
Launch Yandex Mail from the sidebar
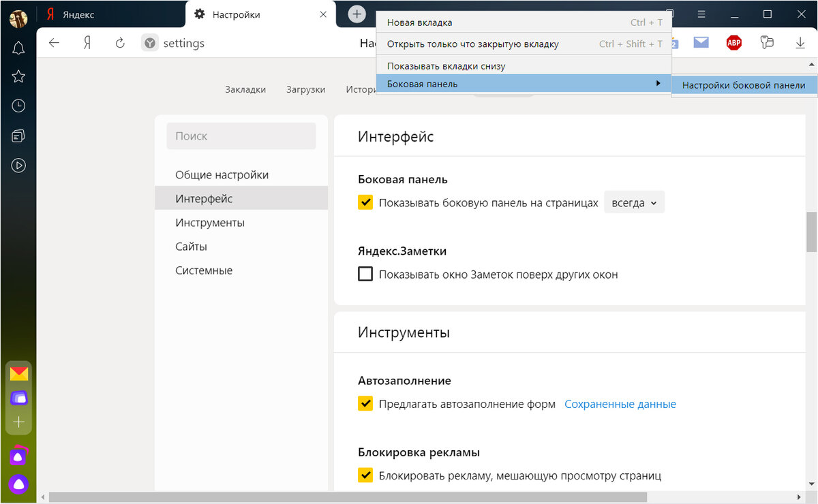18,373
